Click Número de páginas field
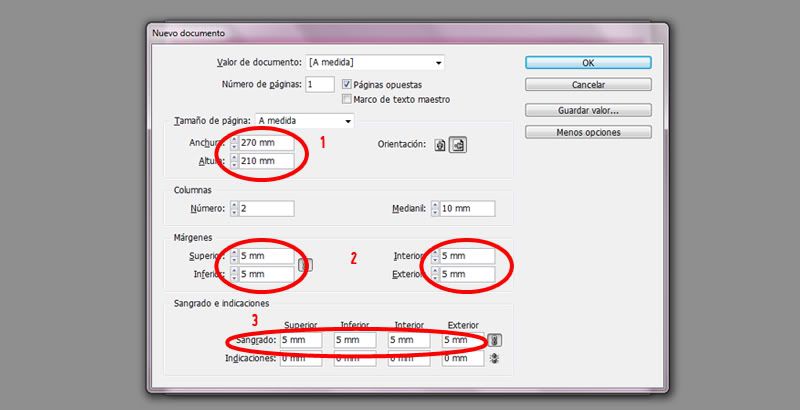800x410 pixels. (x=320, y=85)
